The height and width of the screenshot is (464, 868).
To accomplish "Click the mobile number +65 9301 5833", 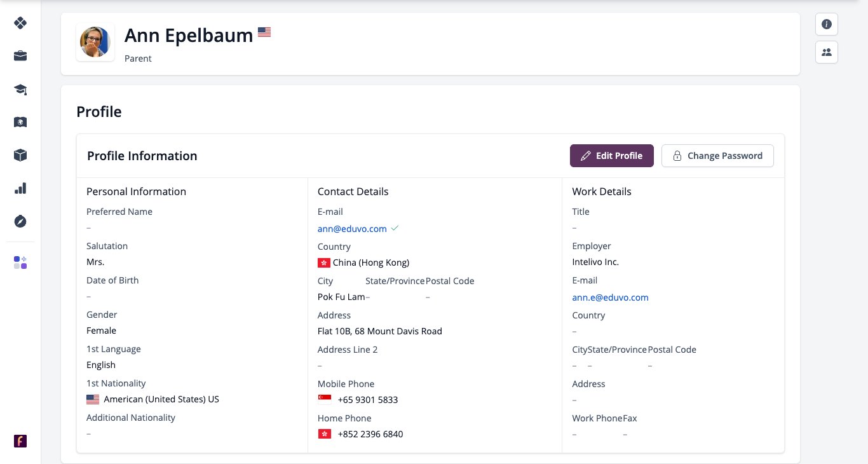I will point(368,400).
